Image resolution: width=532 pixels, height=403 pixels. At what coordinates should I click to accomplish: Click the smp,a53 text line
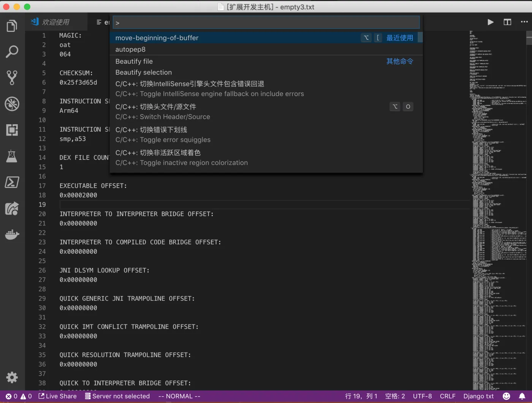(x=73, y=139)
